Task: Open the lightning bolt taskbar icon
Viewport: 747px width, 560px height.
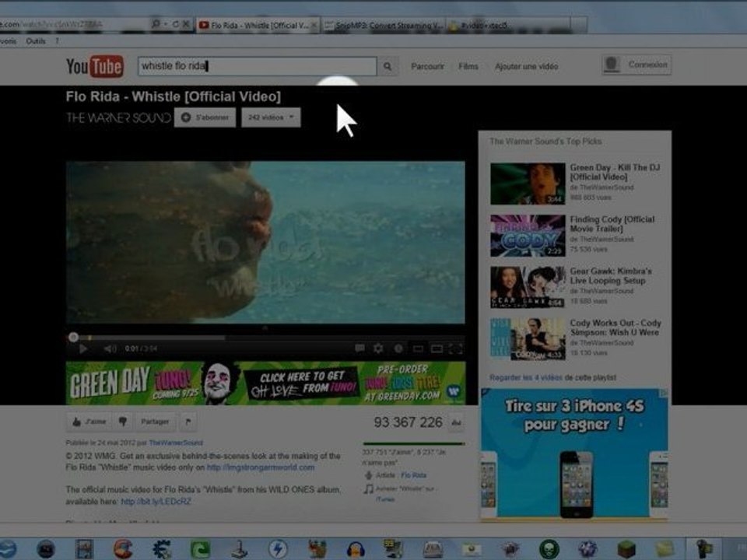Action: (x=278, y=549)
